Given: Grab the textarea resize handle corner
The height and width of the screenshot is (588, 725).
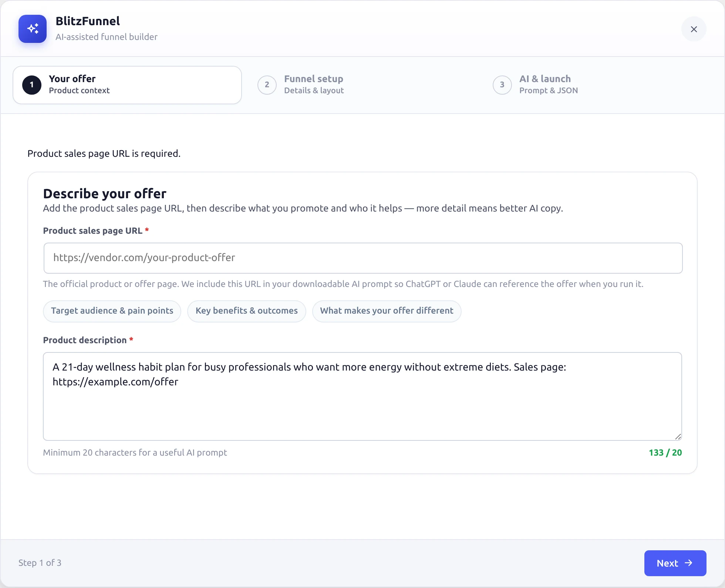Looking at the screenshot, I should 678,437.
